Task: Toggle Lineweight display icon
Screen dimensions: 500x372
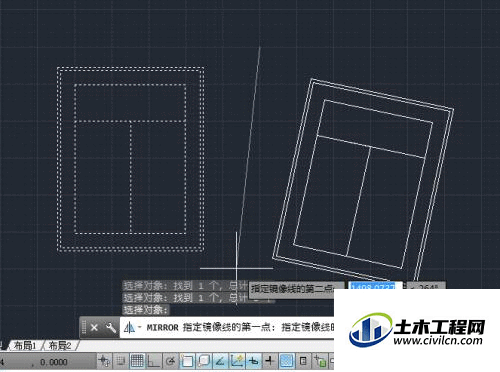Action: coord(270,361)
